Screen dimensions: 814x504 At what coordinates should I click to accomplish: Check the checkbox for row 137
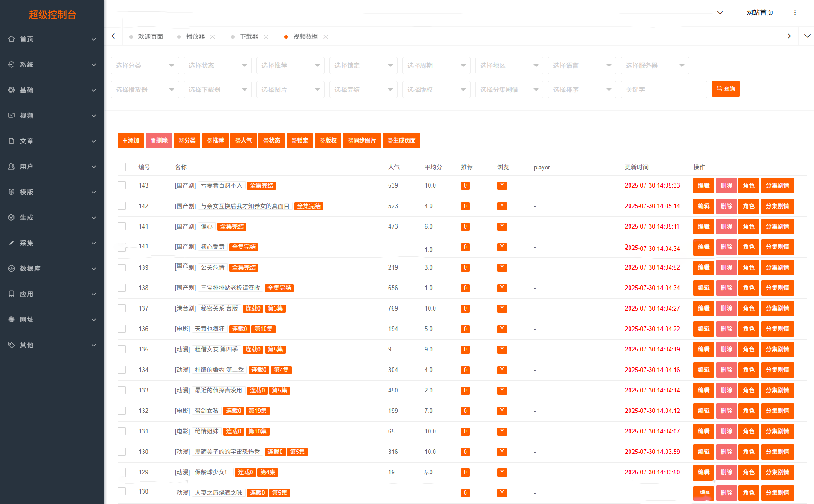pyautogui.click(x=122, y=308)
